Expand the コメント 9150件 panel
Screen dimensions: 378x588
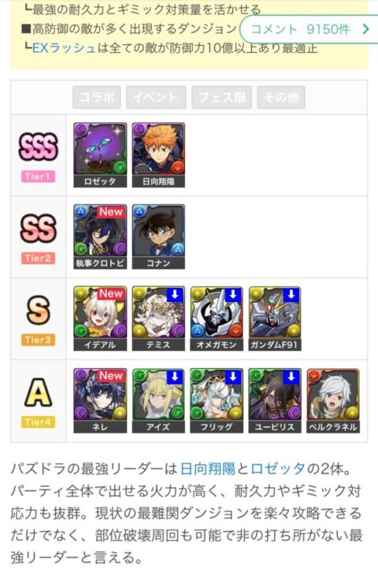point(309,29)
